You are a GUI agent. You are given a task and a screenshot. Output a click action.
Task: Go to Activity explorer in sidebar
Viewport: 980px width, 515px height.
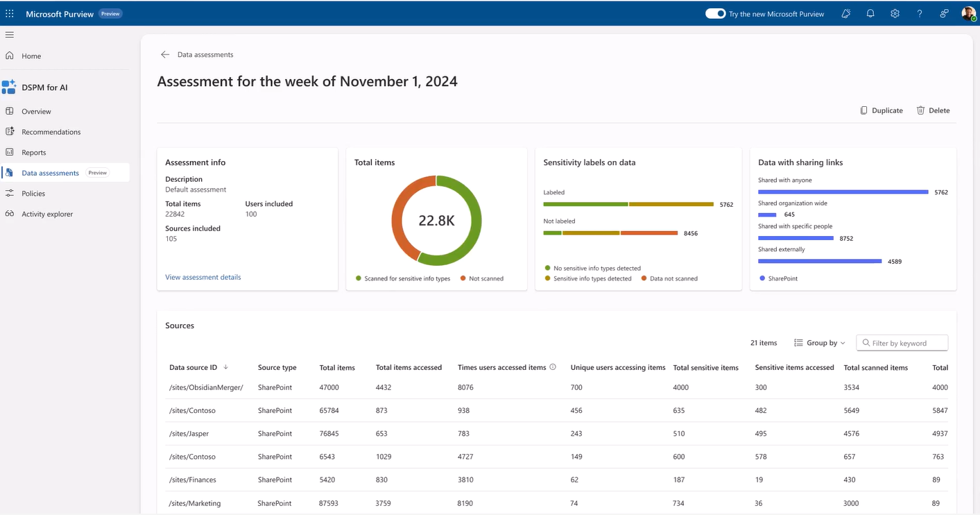[x=47, y=214]
